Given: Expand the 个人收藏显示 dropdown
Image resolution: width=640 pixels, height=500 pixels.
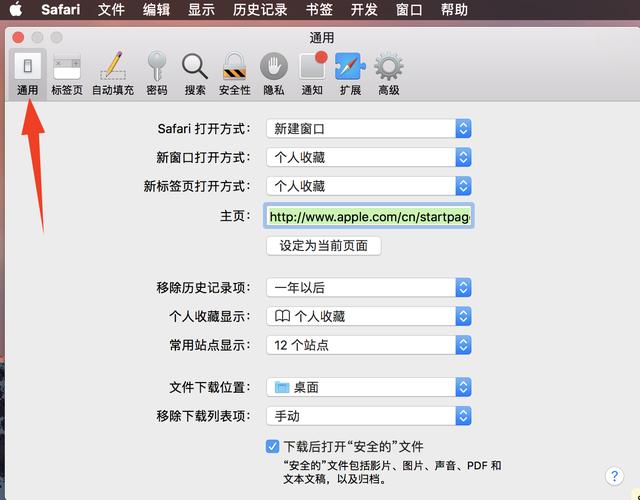Looking at the screenshot, I should [x=369, y=316].
